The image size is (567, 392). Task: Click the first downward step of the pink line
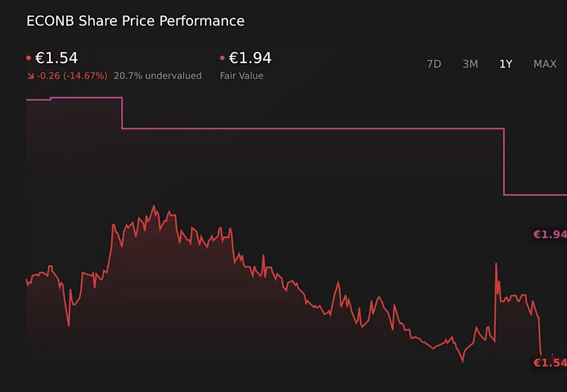122,113
